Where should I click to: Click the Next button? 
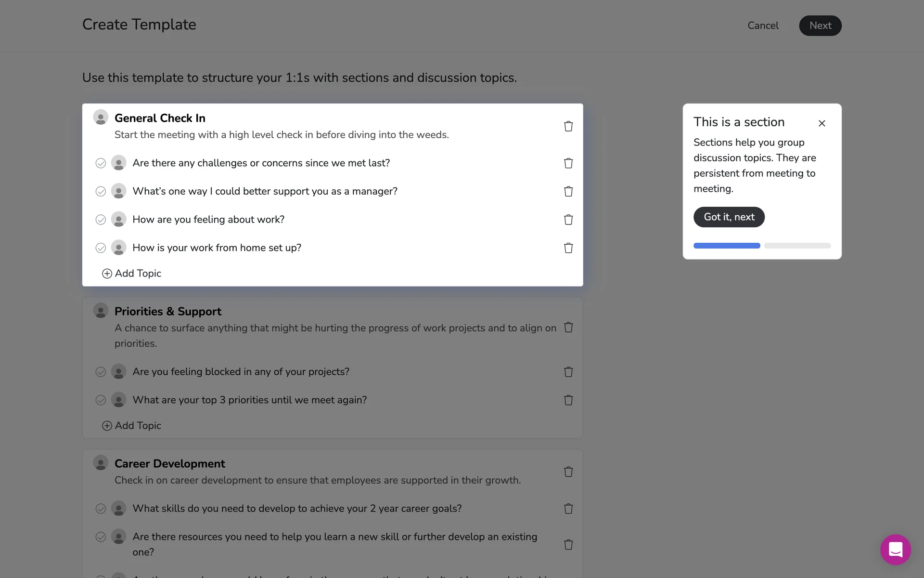click(820, 26)
